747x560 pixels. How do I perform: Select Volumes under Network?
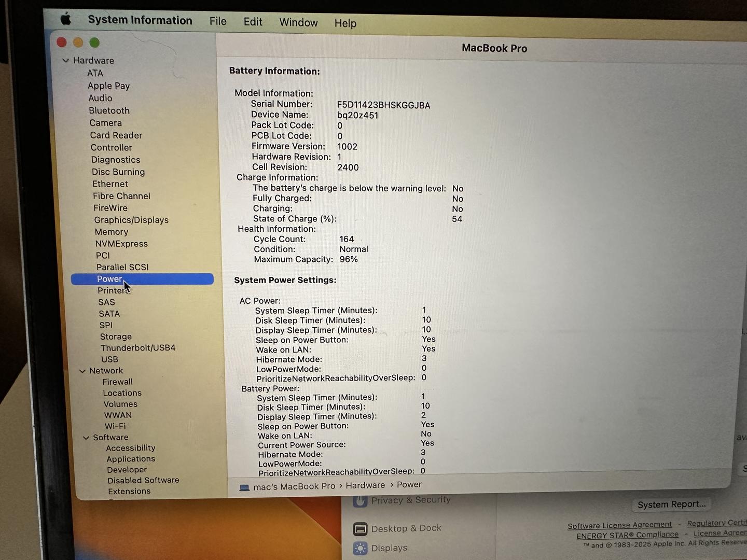[x=120, y=404]
